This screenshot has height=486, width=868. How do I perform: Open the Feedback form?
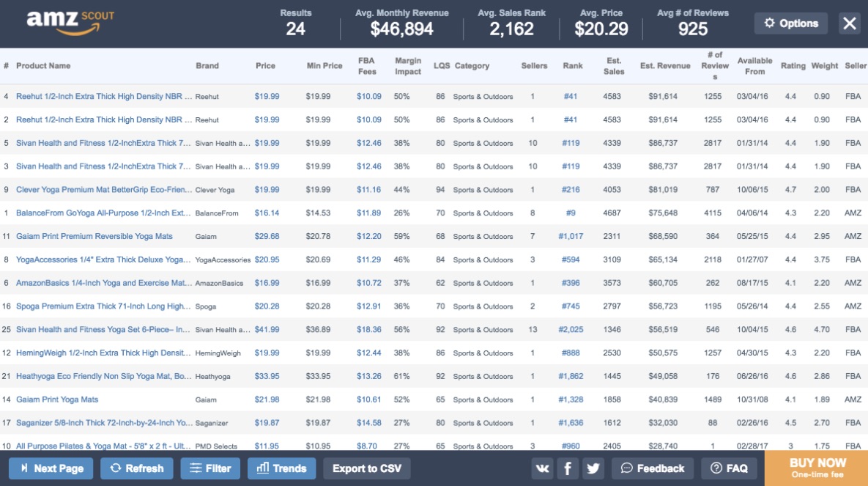pyautogui.click(x=653, y=468)
